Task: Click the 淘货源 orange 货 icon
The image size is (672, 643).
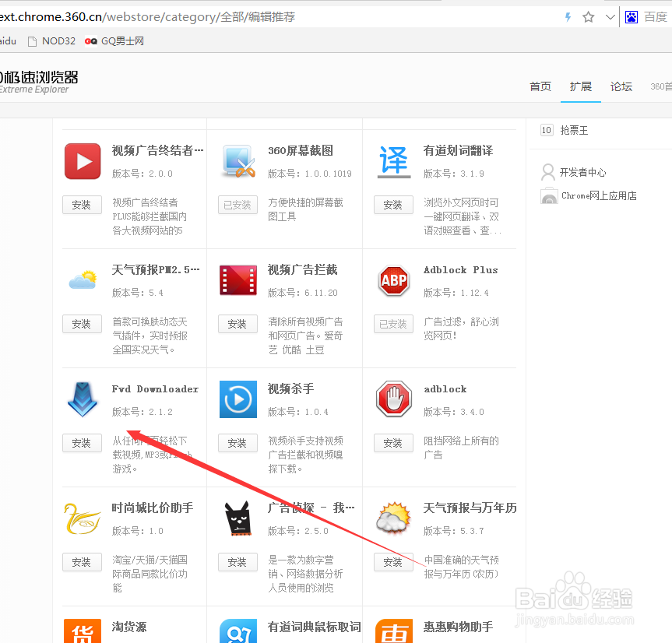Action: point(83,631)
